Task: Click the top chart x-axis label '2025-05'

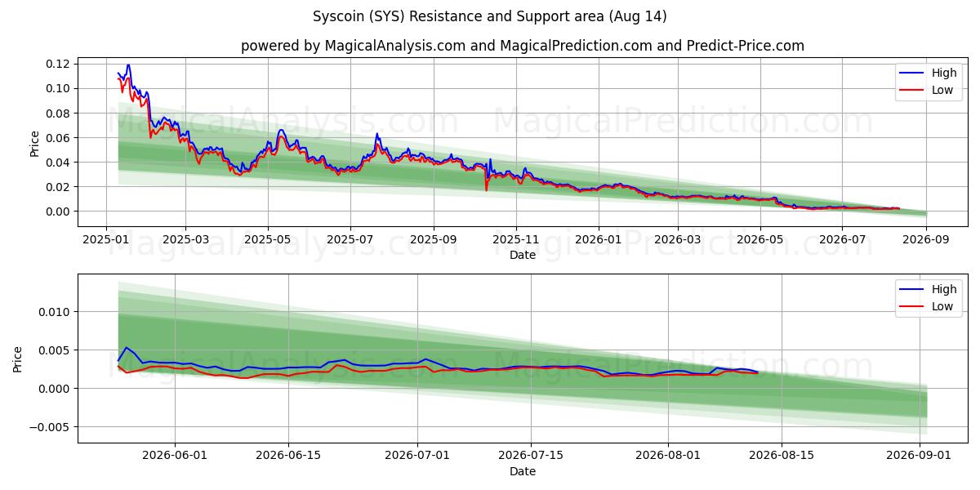Action: pos(268,240)
